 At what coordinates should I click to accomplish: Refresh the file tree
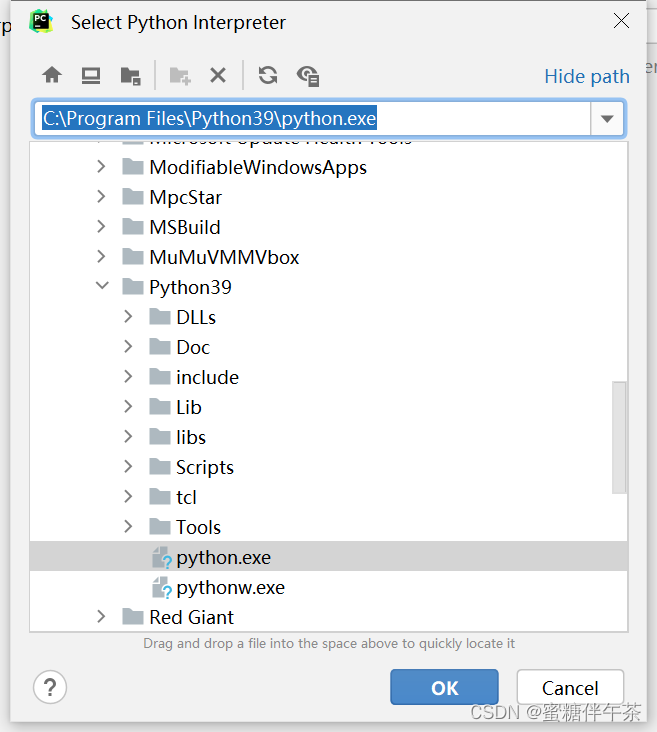[268, 75]
